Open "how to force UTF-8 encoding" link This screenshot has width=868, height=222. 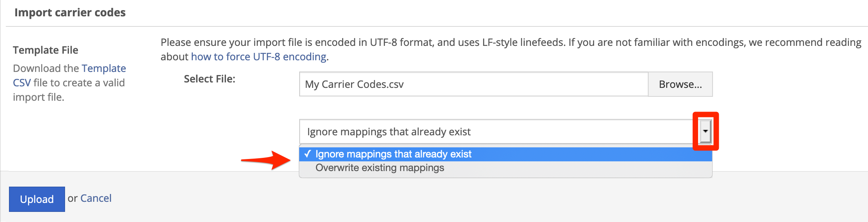click(259, 57)
